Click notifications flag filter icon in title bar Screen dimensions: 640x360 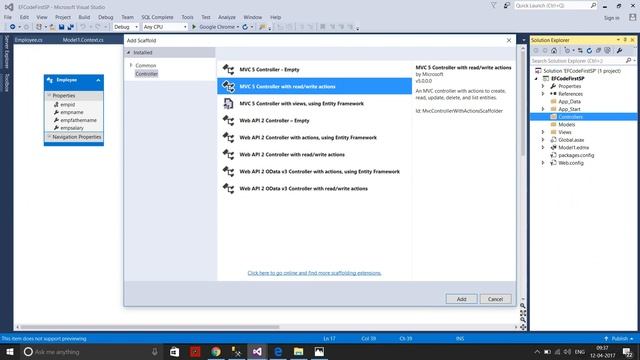pos(493,5)
